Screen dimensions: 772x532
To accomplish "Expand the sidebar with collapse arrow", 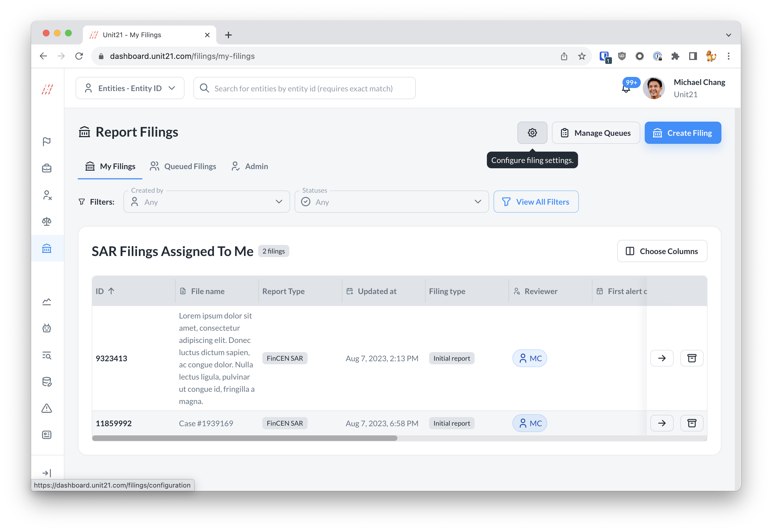I will click(47, 473).
